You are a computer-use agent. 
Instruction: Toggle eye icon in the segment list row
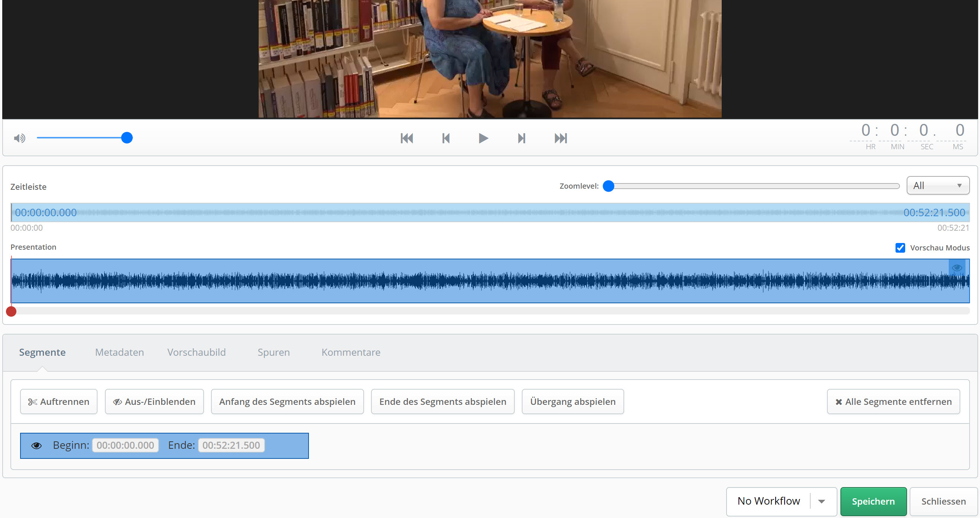[x=36, y=445]
